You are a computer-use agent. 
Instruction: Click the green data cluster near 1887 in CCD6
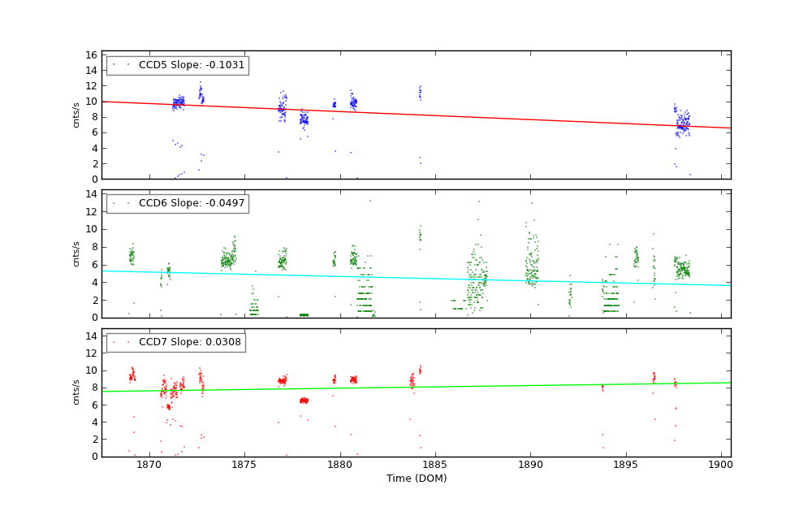pos(476,284)
